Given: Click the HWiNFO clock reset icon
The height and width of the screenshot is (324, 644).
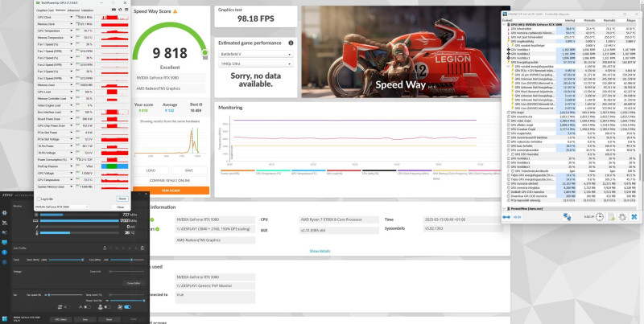Looking at the screenshot, I should 600,217.
